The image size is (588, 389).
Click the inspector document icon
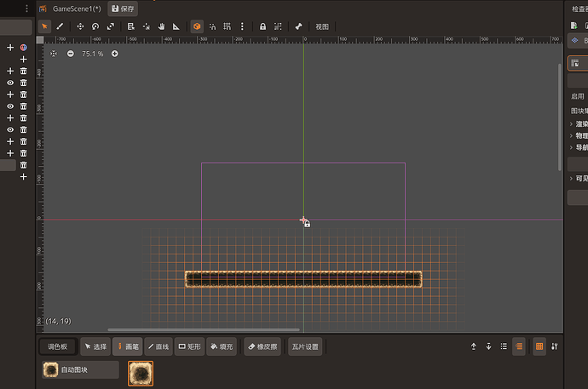[x=574, y=26]
